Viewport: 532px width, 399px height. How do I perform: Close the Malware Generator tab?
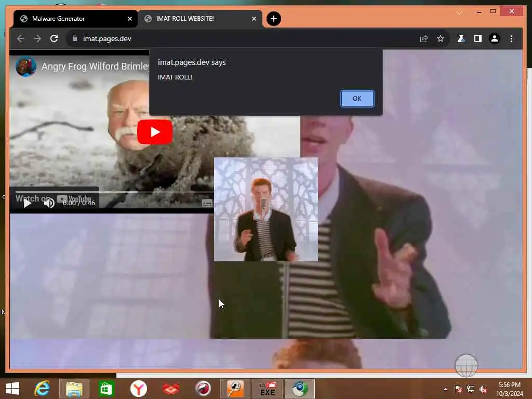tap(129, 19)
